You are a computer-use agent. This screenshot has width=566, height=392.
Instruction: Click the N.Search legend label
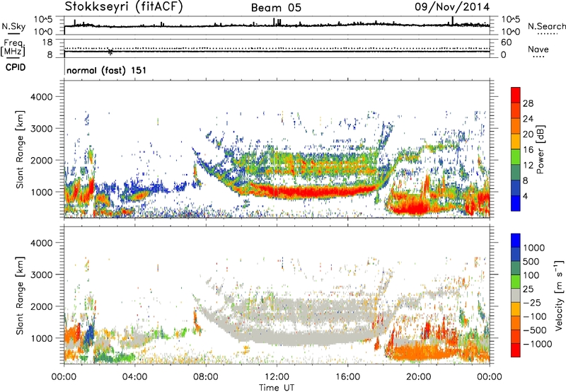pyautogui.click(x=546, y=26)
